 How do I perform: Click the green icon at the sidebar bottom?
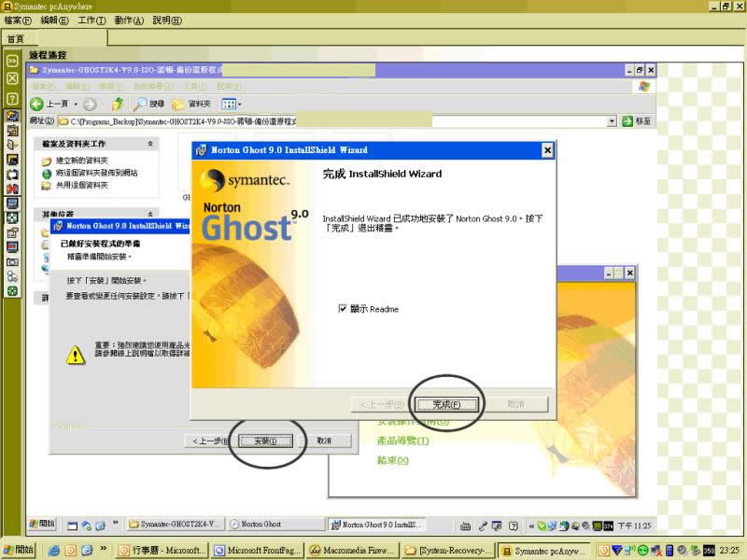coord(12,291)
